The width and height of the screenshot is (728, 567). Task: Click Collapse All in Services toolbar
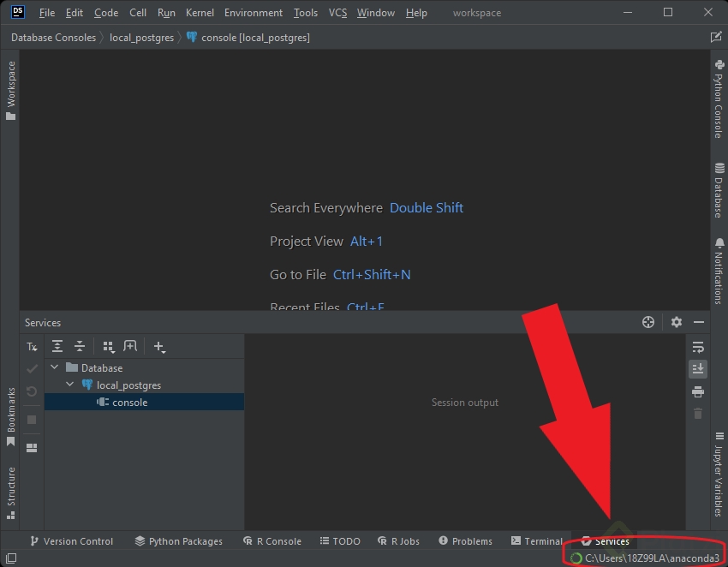click(80, 346)
